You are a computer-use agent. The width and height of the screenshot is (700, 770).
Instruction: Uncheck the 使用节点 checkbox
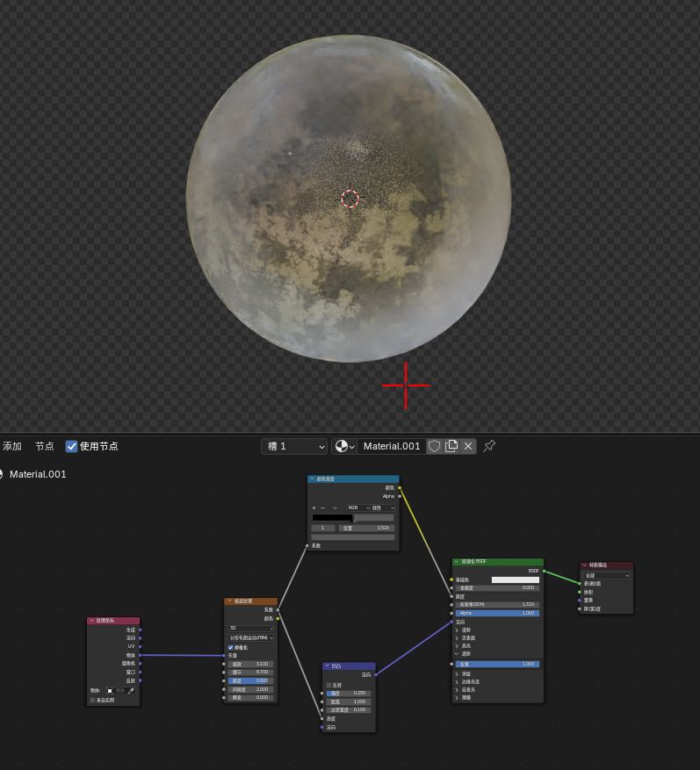click(x=72, y=446)
